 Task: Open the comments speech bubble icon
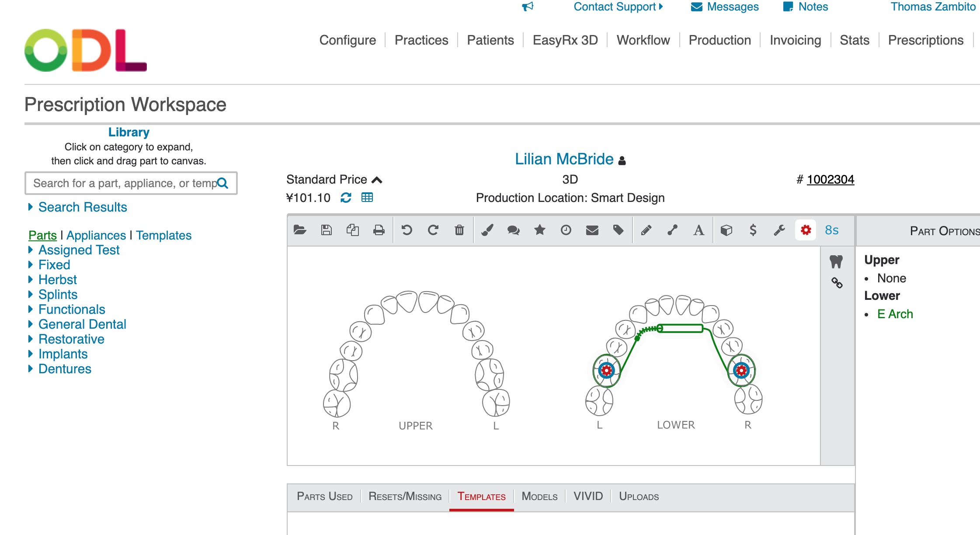[513, 230]
